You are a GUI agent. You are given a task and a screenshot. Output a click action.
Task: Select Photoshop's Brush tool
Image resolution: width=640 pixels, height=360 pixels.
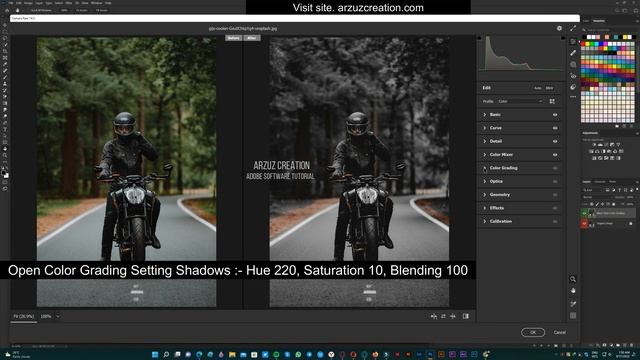tap(5, 77)
